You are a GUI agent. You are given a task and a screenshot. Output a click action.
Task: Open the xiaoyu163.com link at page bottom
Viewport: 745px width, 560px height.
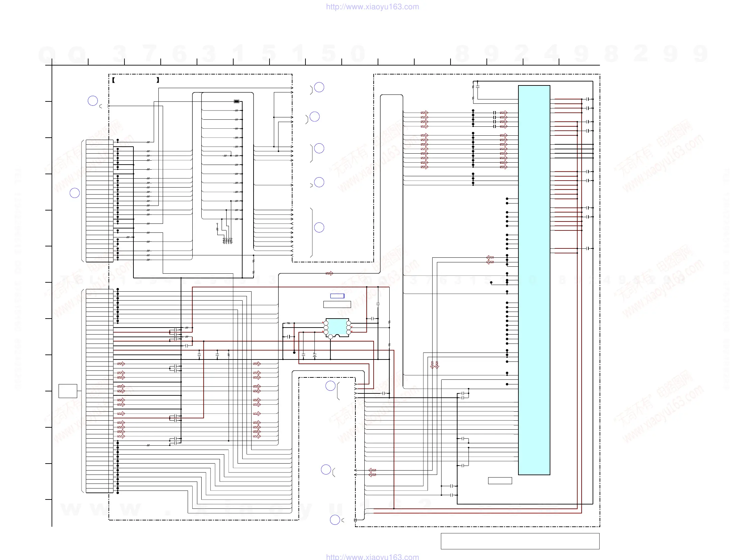pos(372,557)
